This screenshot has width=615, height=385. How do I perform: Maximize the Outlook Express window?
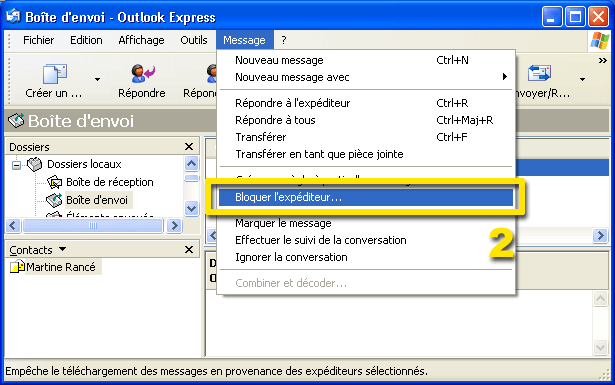[x=575, y=17]
